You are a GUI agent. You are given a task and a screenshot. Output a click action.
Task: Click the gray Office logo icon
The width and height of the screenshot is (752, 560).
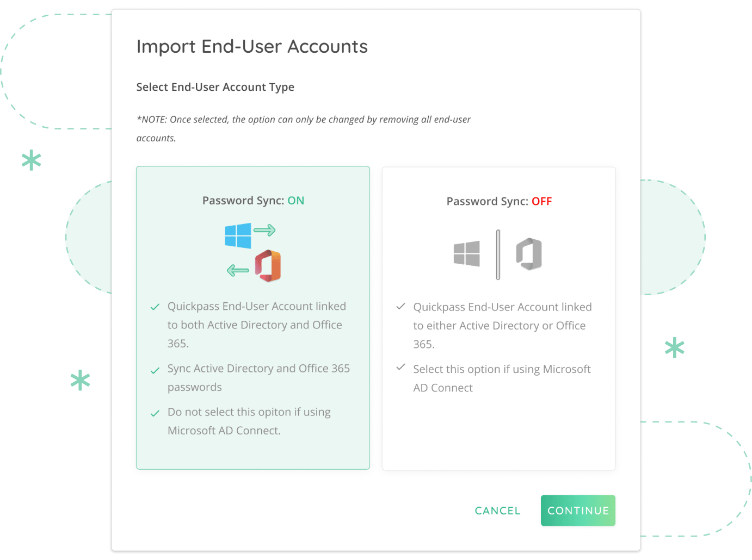[529, 254]
